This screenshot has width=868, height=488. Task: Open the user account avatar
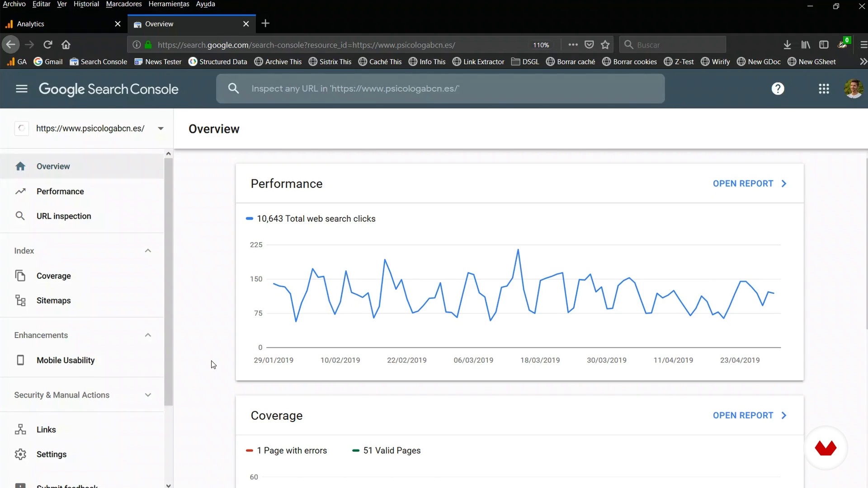(x=854, y=89)
